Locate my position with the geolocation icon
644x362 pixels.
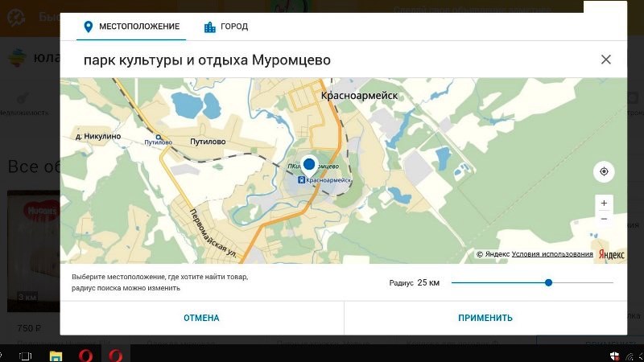604,171
